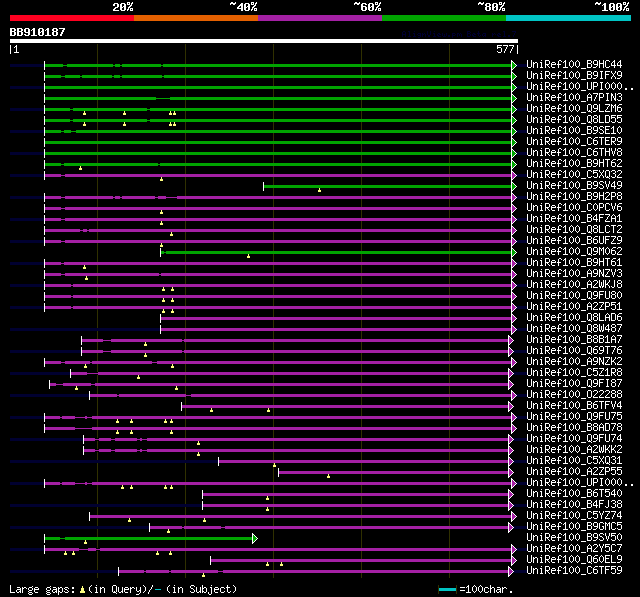Click the UniRef100_B6T540 label
The image size is (640, 597).
click(574, 494)
